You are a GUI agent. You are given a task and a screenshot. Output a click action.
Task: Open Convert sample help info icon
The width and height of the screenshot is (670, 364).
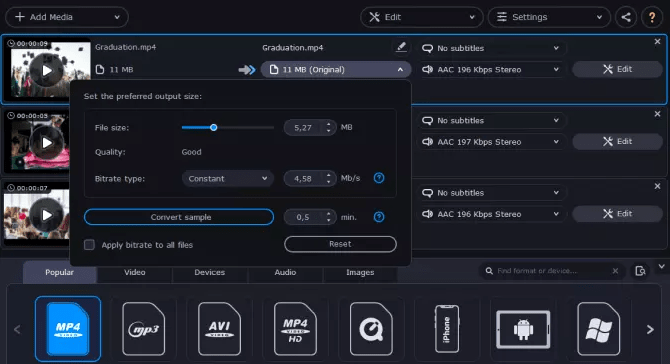point(379,217)
